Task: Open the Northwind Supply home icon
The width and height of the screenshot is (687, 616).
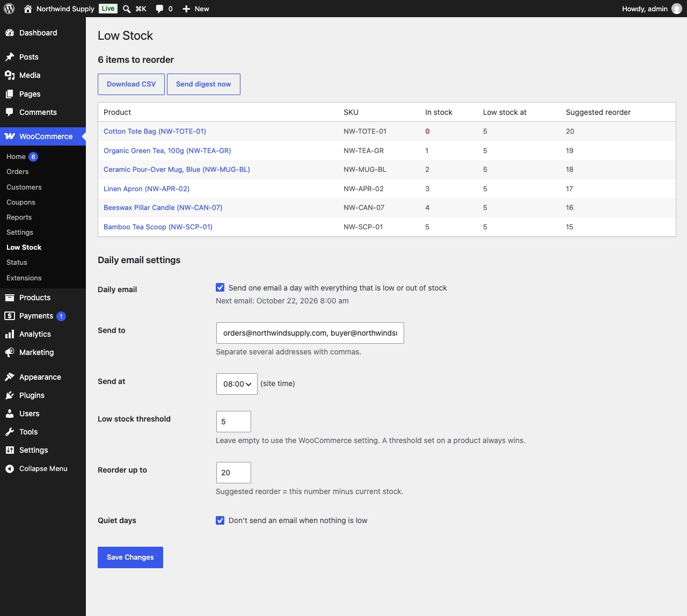Action: (28, 9)
